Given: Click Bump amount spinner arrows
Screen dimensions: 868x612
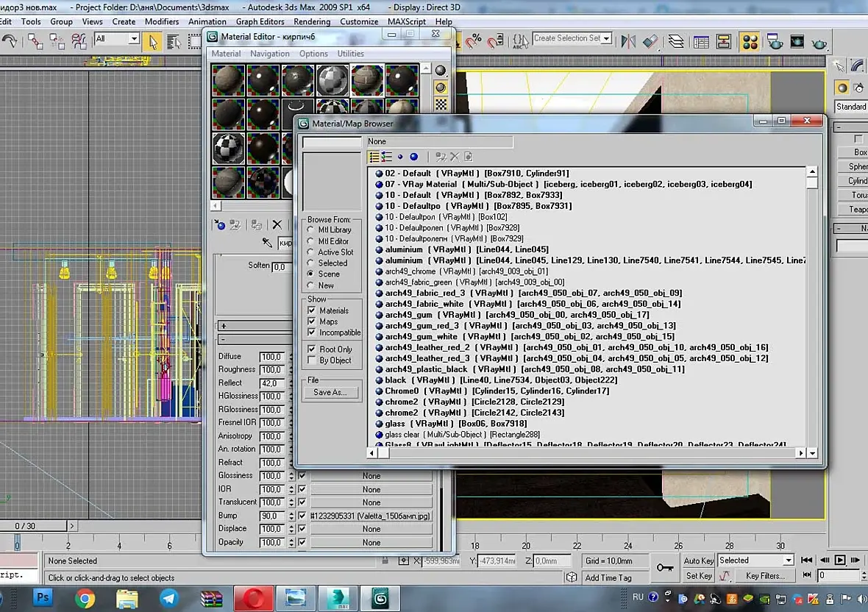Looking at the screenshot, I should click(291, 516).
